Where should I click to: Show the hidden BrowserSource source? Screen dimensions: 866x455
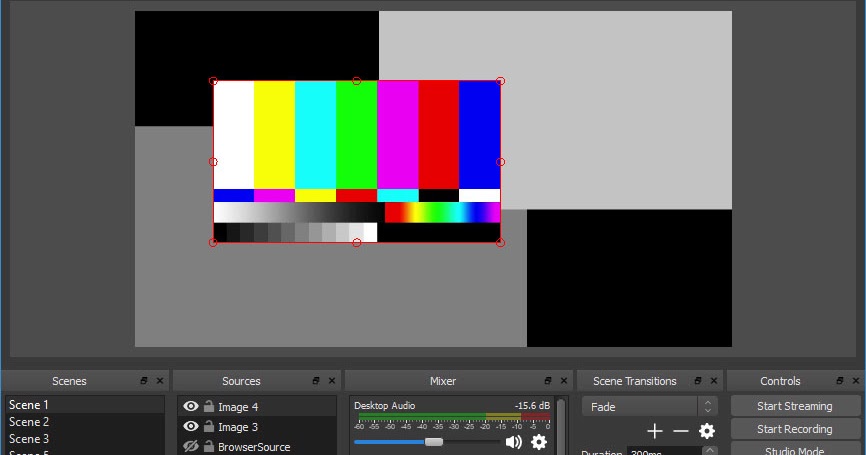coord(191,446)
